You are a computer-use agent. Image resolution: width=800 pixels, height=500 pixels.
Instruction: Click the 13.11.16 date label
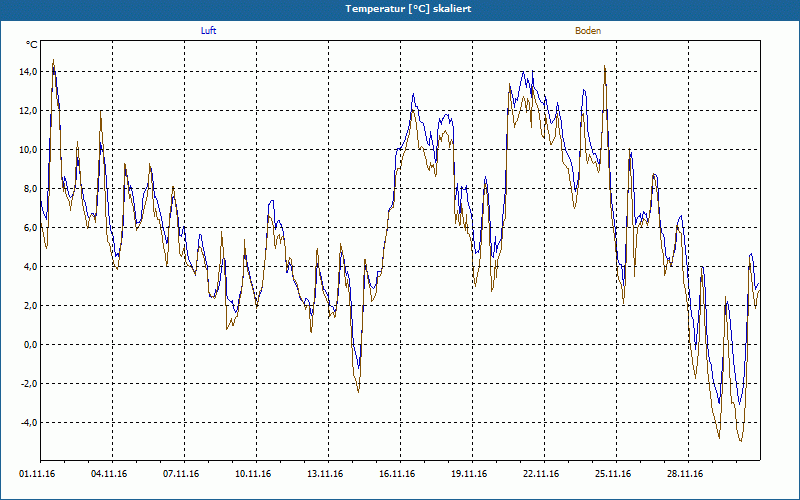click(325, 474)
